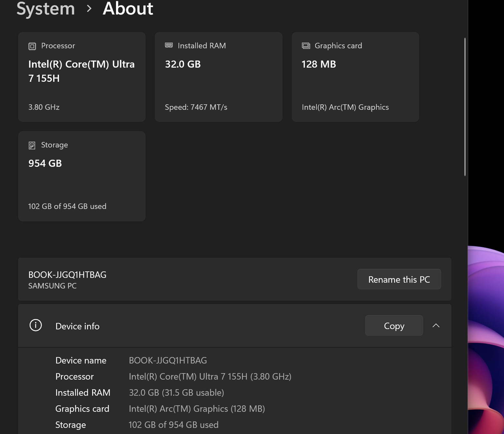The height and width of the screenshot is (434, 504).
Task: Click the Device info circle icon
Action: coord(36,325)
